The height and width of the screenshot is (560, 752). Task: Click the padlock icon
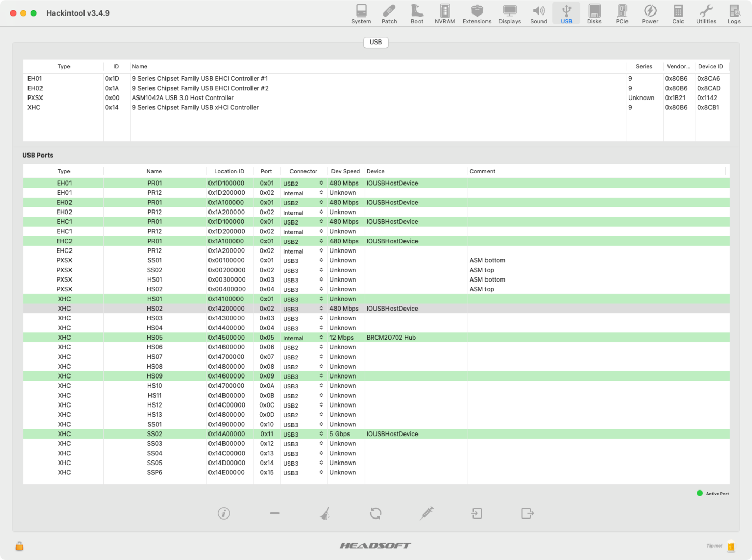pyautogui.click(x=19, y=546)
